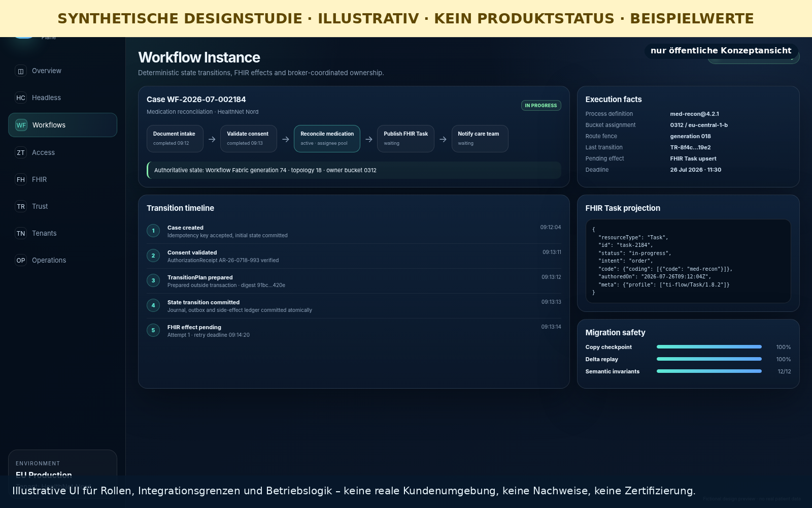
Task: Click the route fence value generation 018
Action: pyautogui.click(x=690, y=136)
